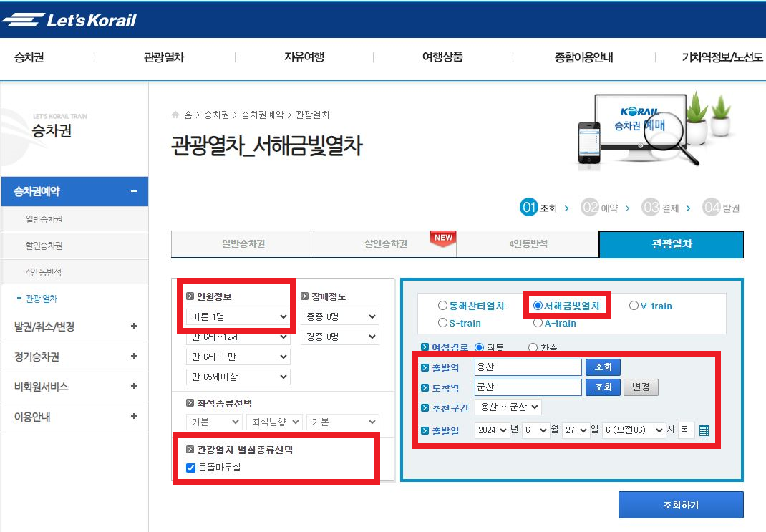Open 4인 동반석 in the sidebar

(44, 272)
